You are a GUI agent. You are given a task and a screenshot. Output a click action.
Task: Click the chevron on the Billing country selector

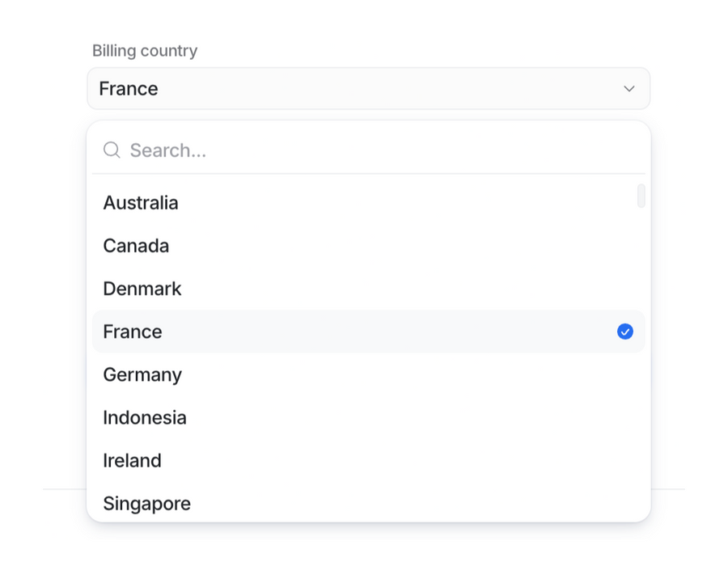[629, 89]
